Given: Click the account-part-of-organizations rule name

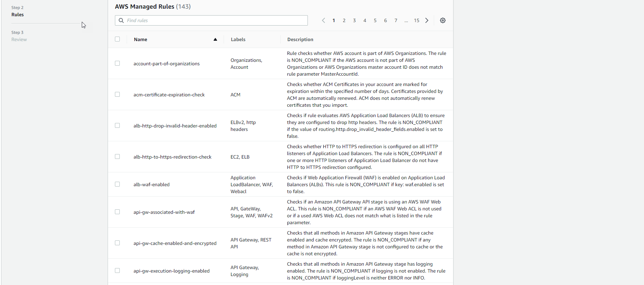Looking at the screenshot, I should pyautogui.click(x=167, y=64).
